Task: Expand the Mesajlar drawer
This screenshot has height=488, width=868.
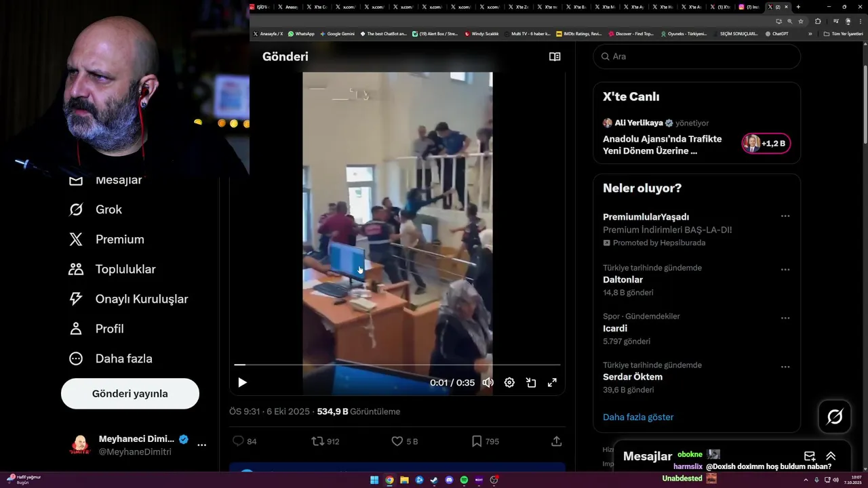Action: tap(831, 456)
